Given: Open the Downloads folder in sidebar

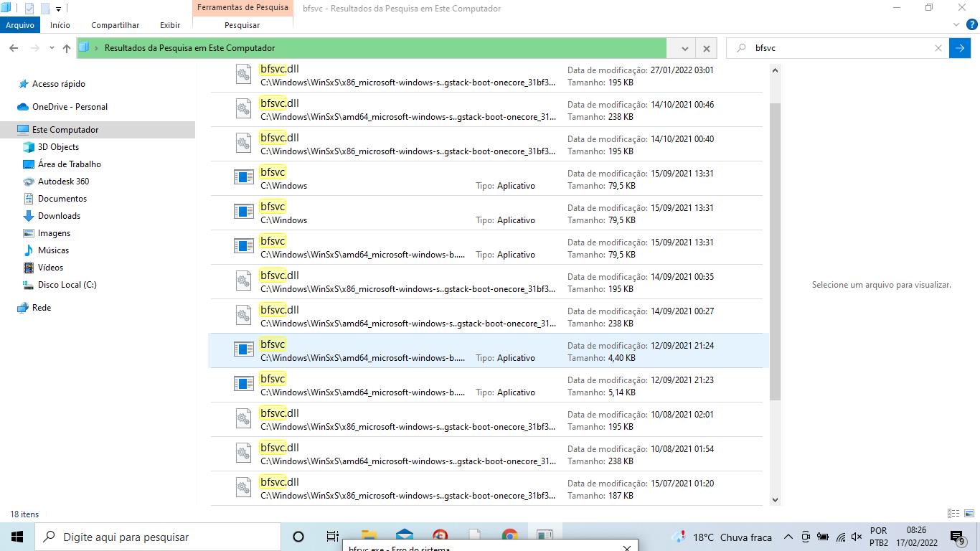Looking at the screenshot, I should point(59,216).
